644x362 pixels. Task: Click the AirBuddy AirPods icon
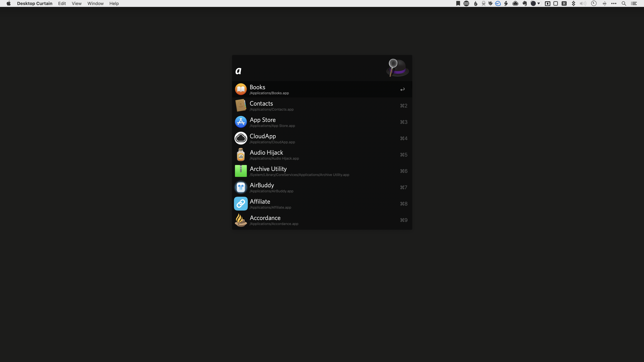(241, 187)
